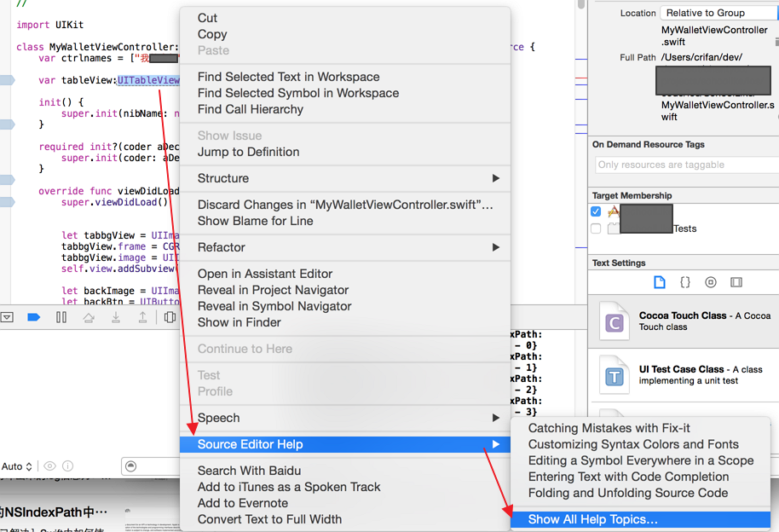Image resolution: width=779 pixels, height=532 pixels.
Task: Select Search With Baidu
Action: coord(345,471)
